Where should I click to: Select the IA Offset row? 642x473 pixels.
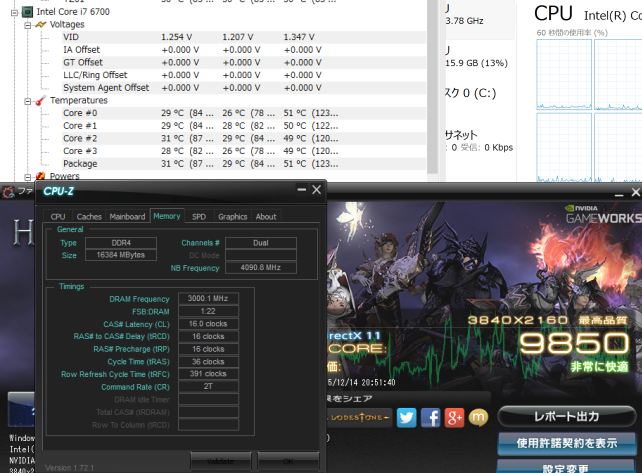pos(243,50)
